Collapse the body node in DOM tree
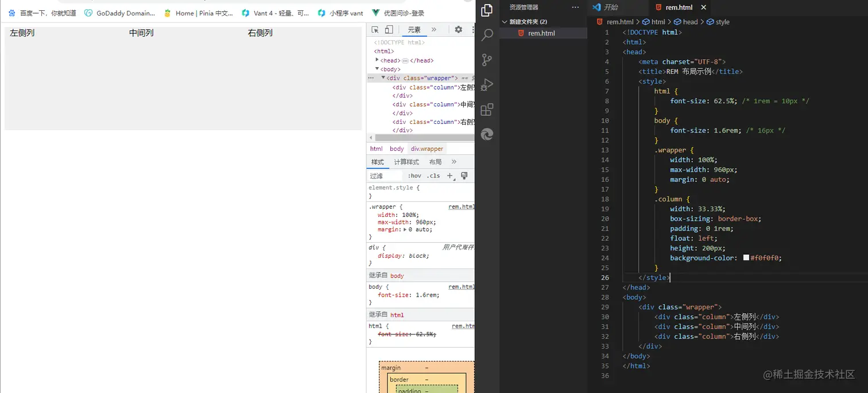The width and height of the screenshot is (868, 393). pos(377,69)
